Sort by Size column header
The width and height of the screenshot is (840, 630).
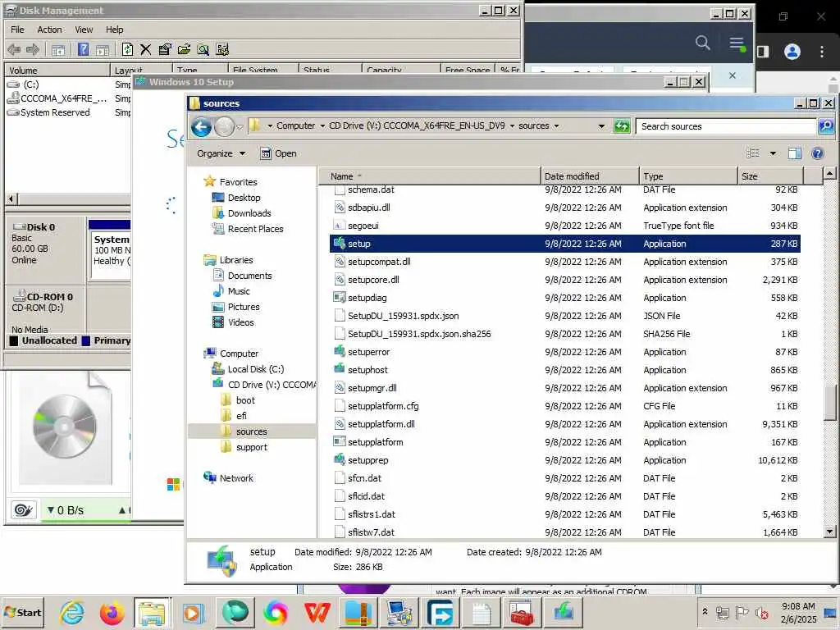[x=770, y=176]
